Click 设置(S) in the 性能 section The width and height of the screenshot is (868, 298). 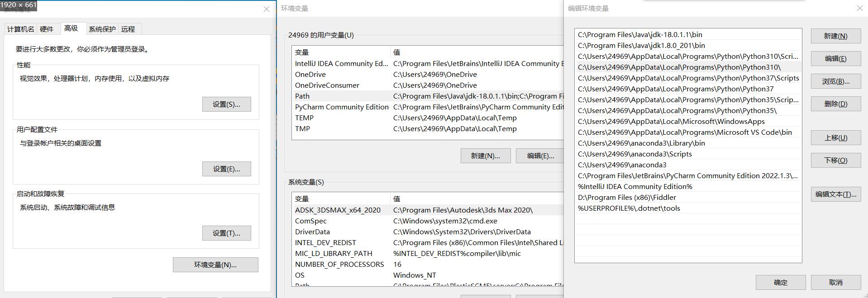226,104
